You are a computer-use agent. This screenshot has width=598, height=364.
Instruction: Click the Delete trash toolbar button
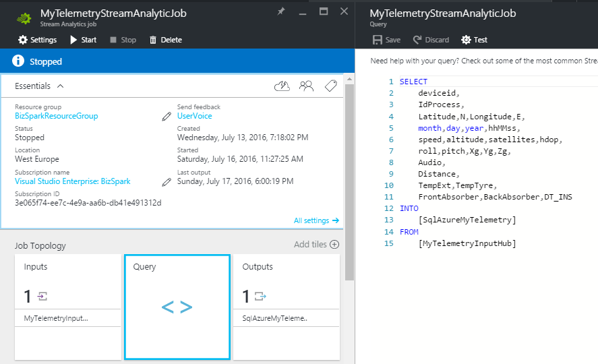[x=165, y=40]
